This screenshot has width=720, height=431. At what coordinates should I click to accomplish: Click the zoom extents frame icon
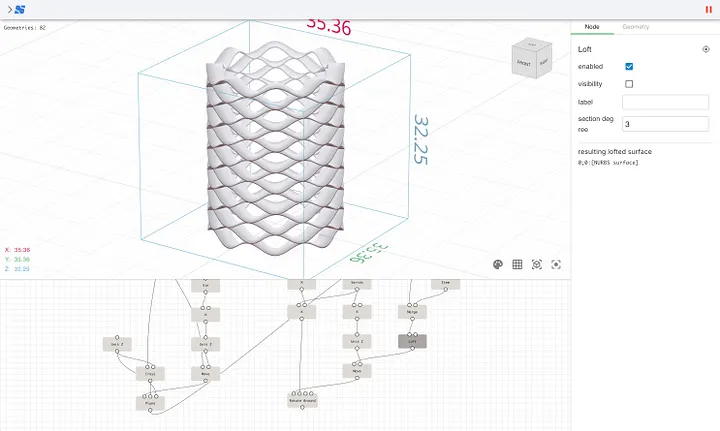537,264
